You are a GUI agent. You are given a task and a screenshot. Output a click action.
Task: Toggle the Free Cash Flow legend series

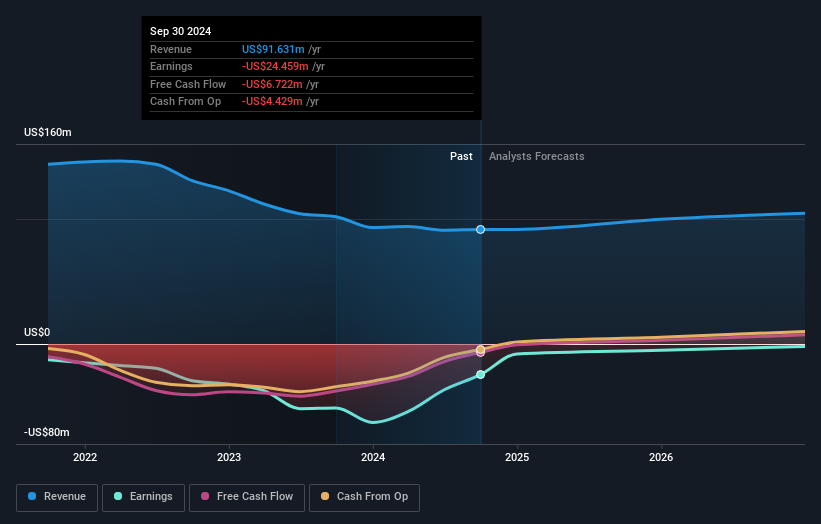click(x=247, y=497)
